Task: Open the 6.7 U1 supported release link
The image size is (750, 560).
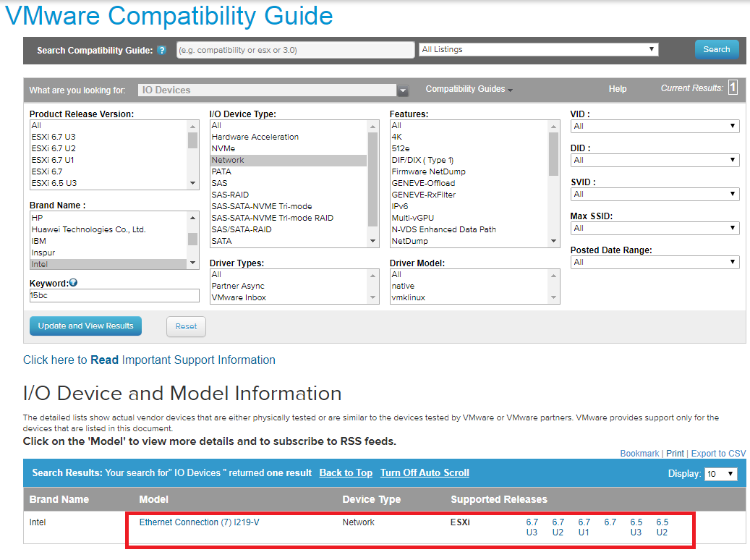Action: 584,527
